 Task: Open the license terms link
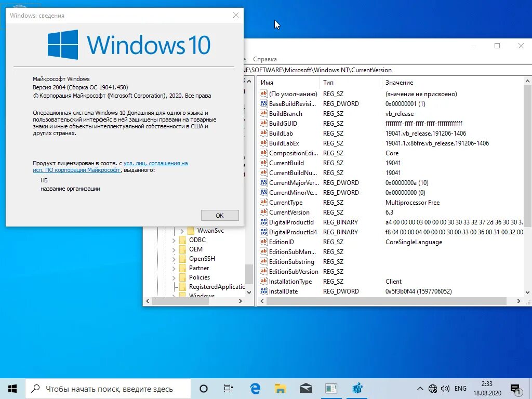110,167
